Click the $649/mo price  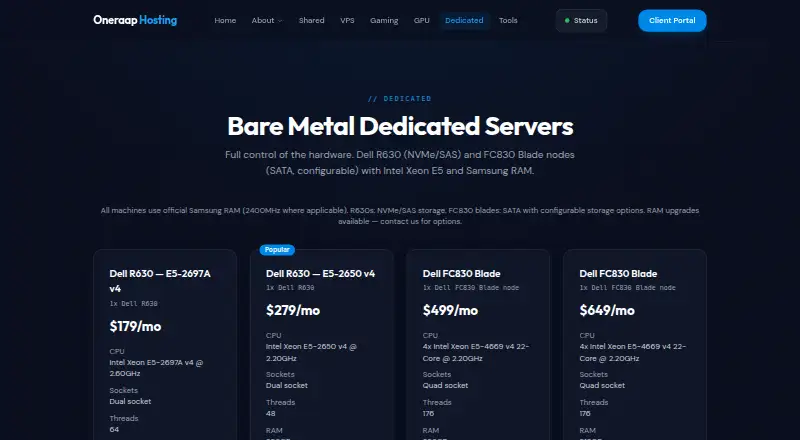pos(607,310)
